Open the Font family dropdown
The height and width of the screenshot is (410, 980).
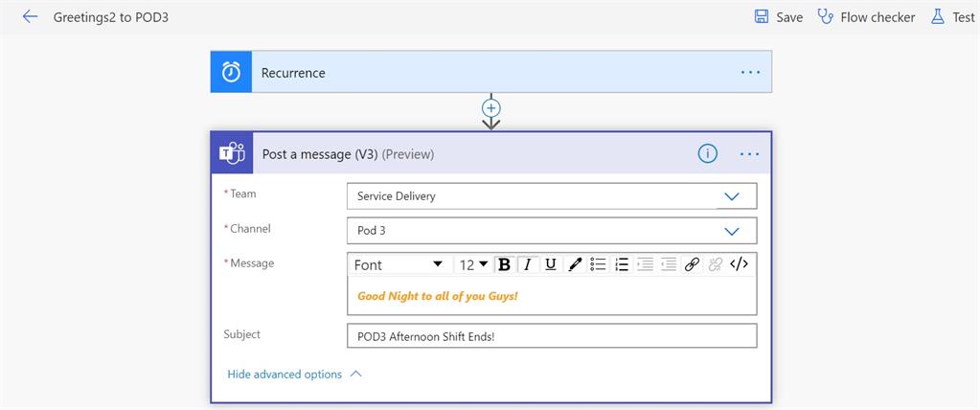399,264
